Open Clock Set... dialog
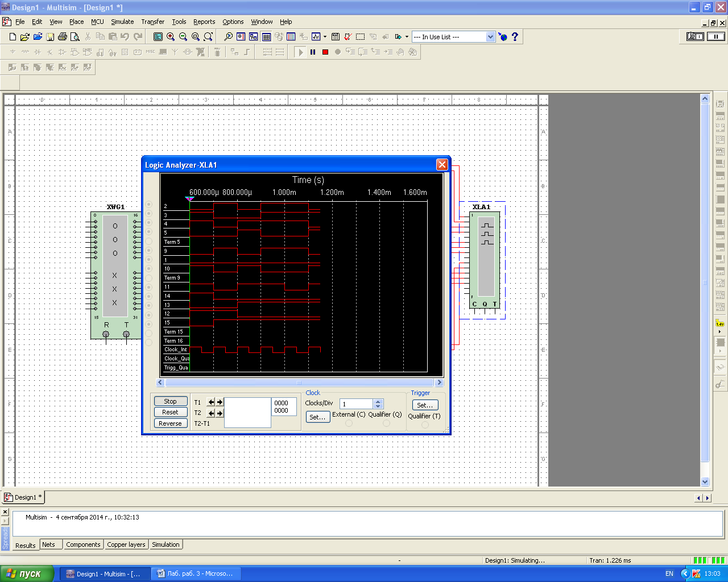 pyautogui.click(x=318, y=417)
